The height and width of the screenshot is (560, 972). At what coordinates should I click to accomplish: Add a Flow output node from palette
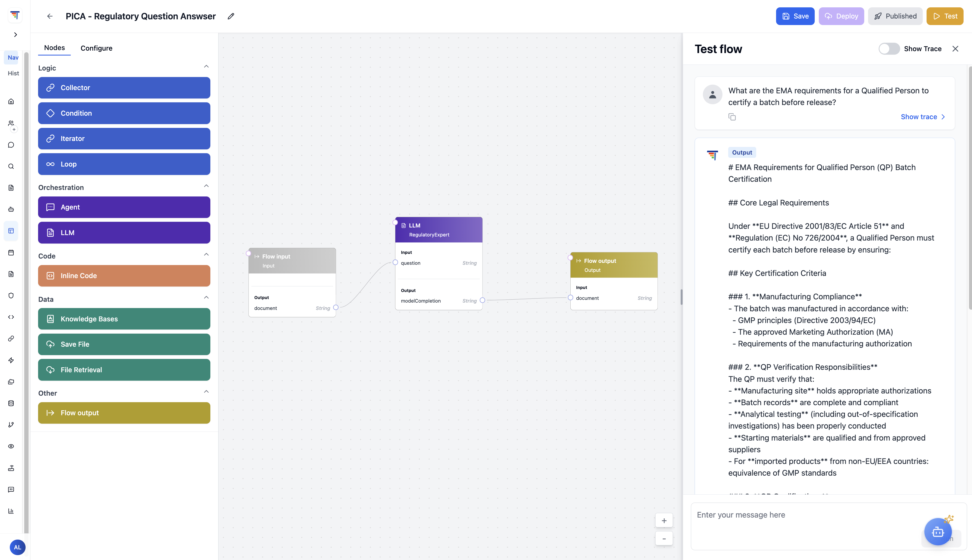click(124, 413)
